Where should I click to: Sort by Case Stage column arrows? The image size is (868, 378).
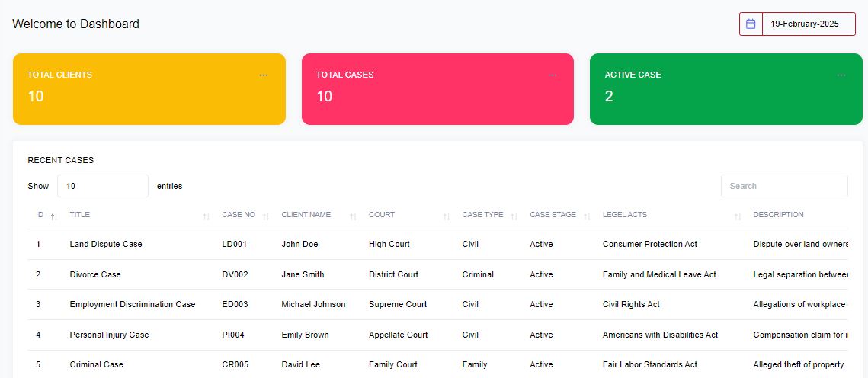[587, 216]
